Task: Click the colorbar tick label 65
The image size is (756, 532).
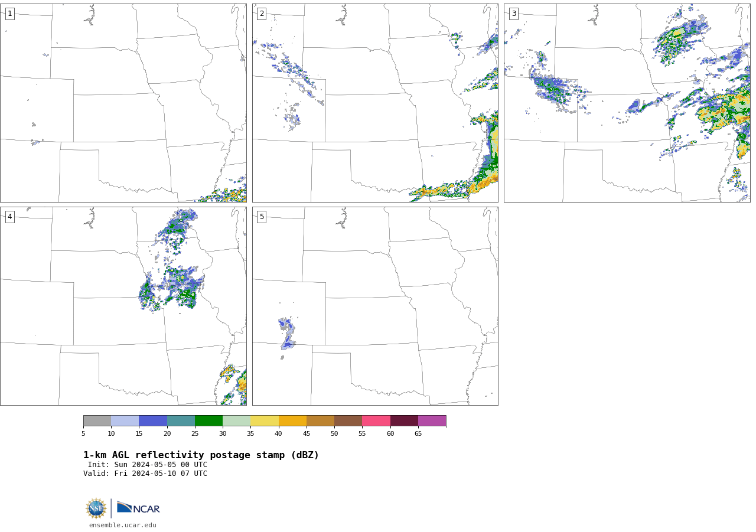Action: (x=418, y=434)
